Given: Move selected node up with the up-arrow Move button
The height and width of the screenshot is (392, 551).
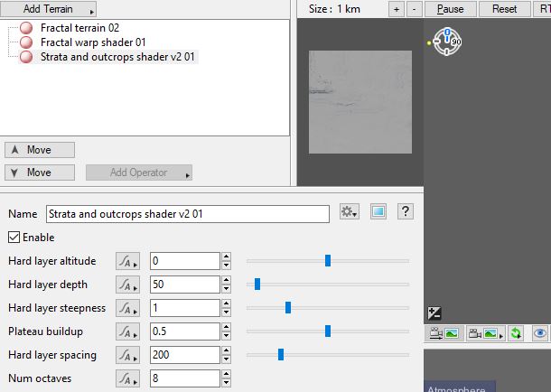Looking at the screenshot, I should (40, 150).
